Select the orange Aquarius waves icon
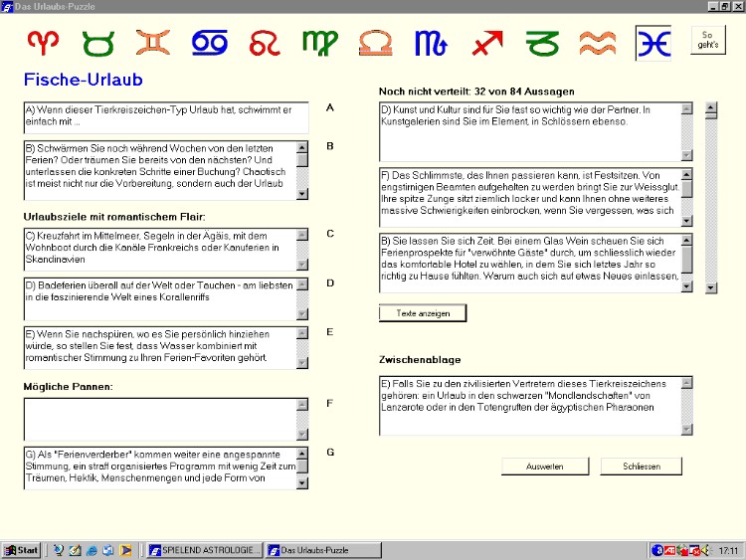 point(598,43)
